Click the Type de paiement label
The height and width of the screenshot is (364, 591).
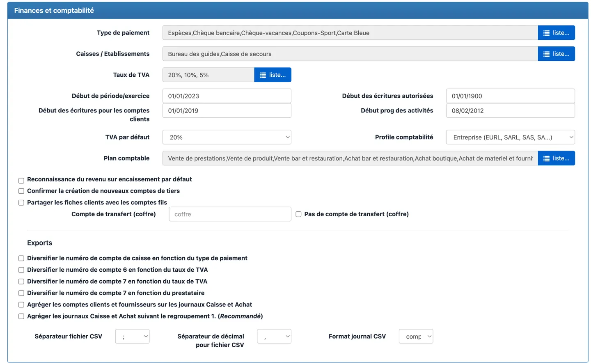tap(123, 32)
